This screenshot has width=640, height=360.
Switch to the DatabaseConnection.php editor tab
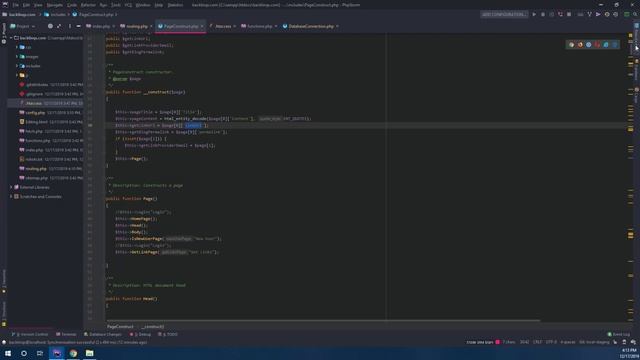[x=311, y=26]
